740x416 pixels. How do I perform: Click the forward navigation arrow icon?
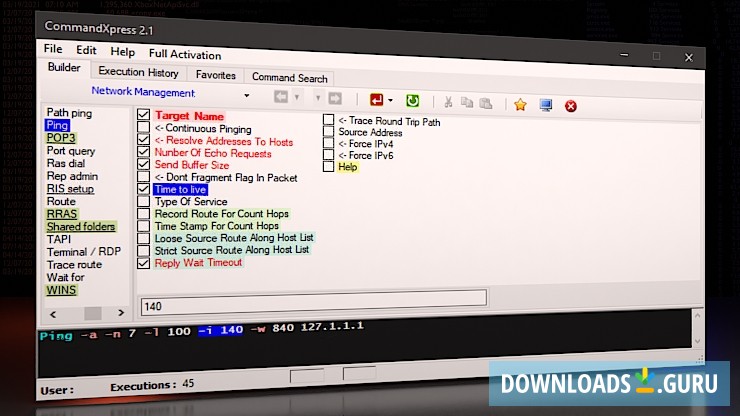coord(335,99)
